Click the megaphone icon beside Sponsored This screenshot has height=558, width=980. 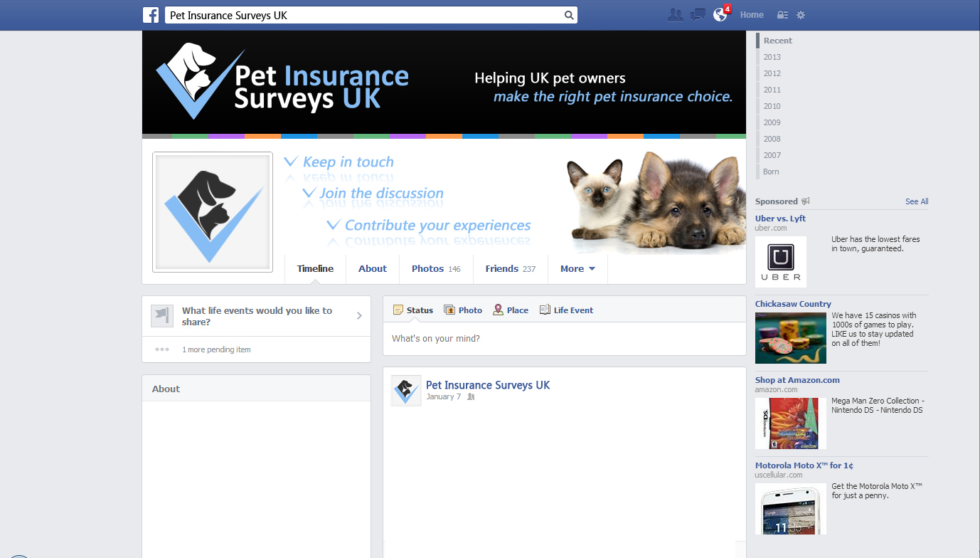pos(806,201)
